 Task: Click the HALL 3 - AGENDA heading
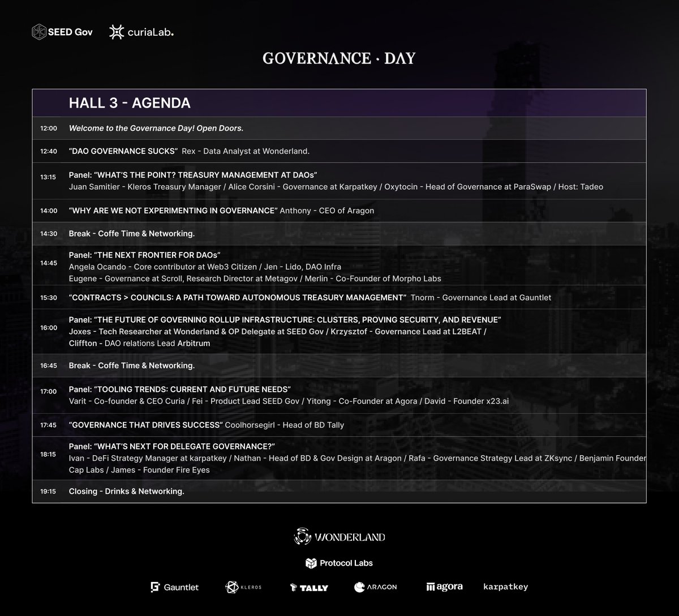point(130,103)
